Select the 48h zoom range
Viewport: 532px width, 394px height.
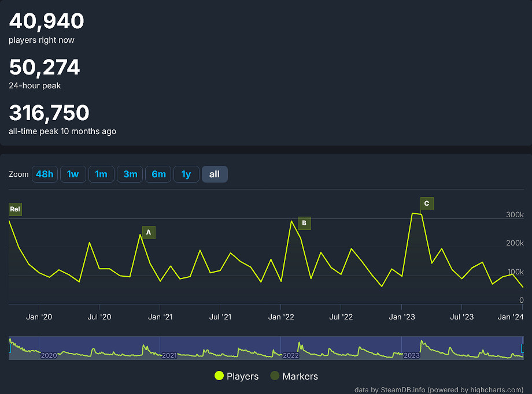pyautogui.click(x=45, y=174)
